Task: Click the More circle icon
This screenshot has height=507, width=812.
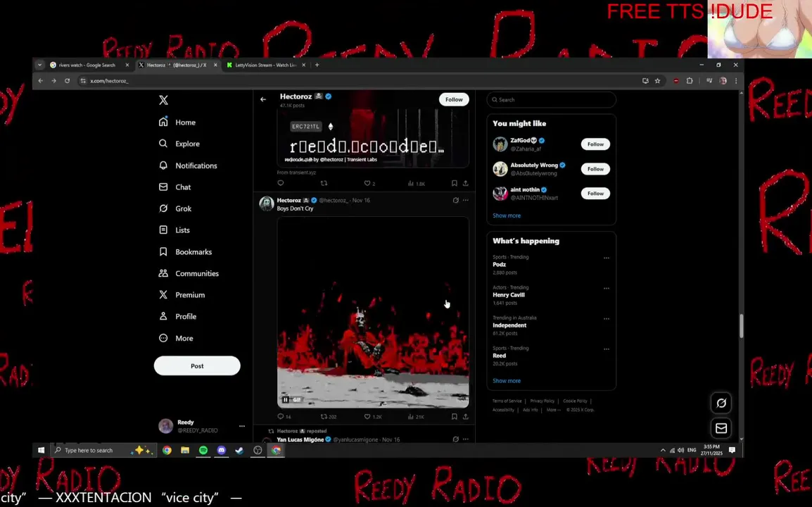Action: click(163, 338)
